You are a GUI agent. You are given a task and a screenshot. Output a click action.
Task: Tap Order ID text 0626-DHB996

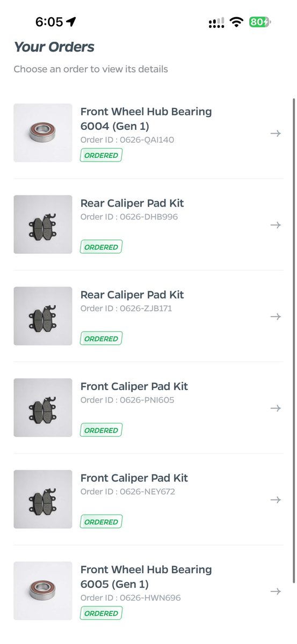[x=129, y=217]
